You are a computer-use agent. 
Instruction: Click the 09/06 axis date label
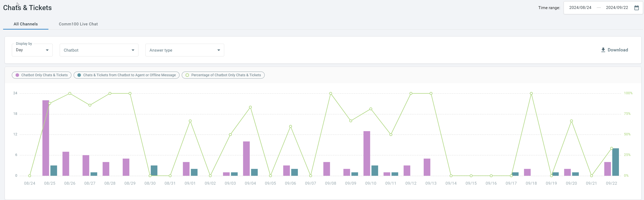(290, 183)
